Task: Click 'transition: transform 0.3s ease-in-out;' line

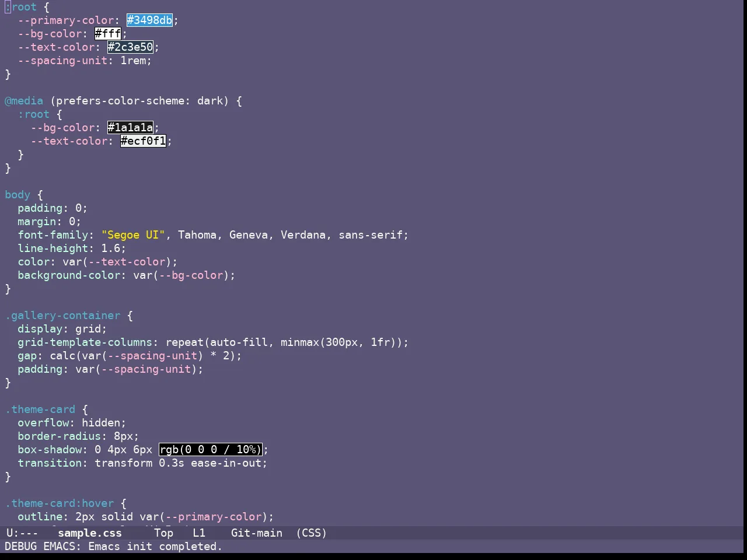Action: point(142,463)
